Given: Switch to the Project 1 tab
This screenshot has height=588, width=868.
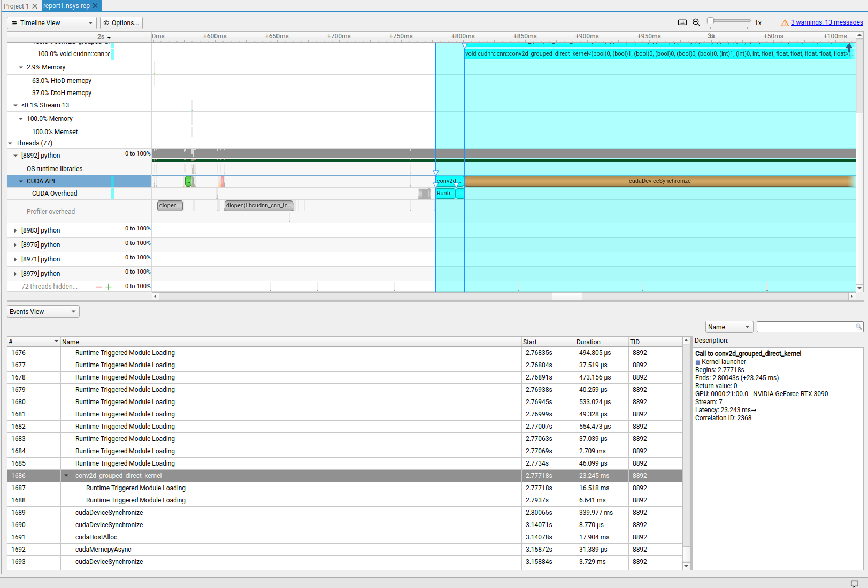Looking at the screenshot, I should pyautogui.click(x=16, y=6).
